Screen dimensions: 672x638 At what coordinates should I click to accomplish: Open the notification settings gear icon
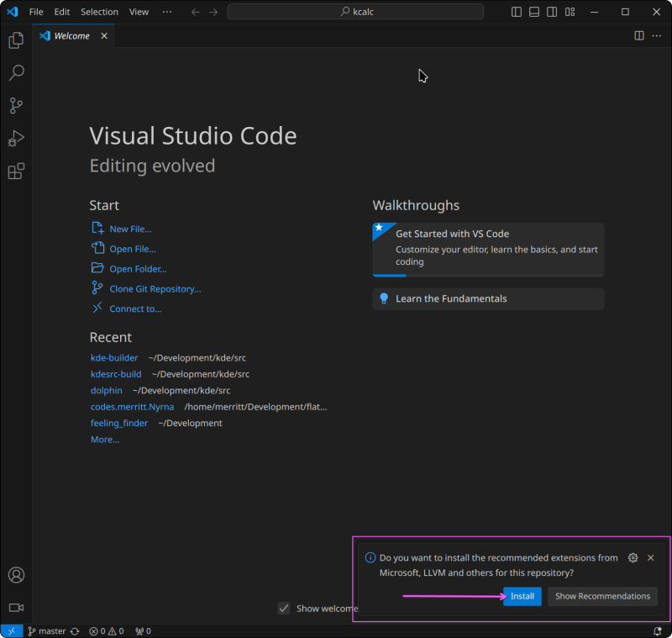coord(633,557)
